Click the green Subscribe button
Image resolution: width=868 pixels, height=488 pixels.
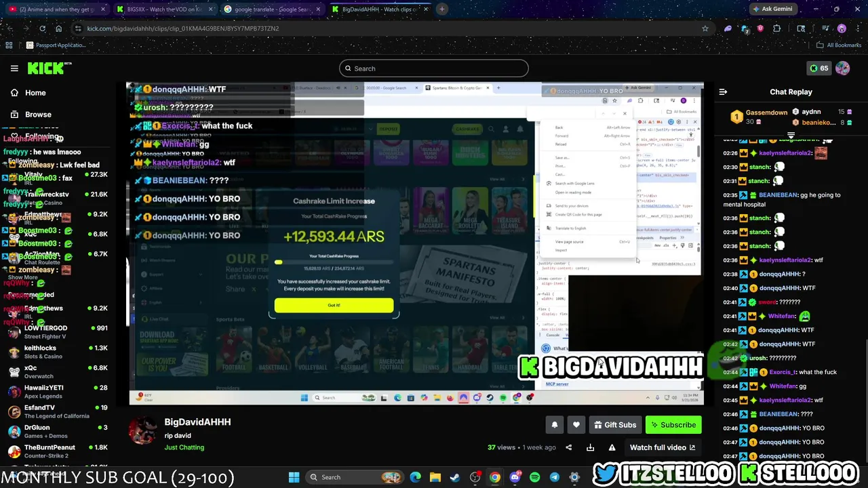[673, 425]
